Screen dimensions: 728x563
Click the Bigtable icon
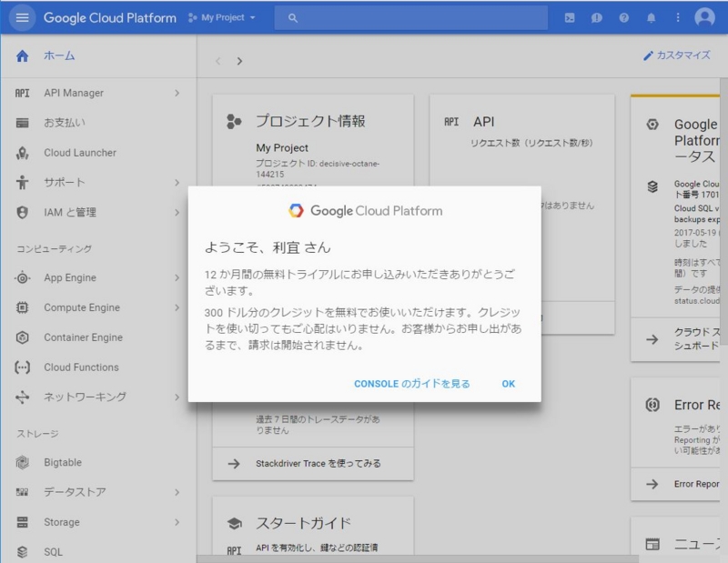click(22, 463)
